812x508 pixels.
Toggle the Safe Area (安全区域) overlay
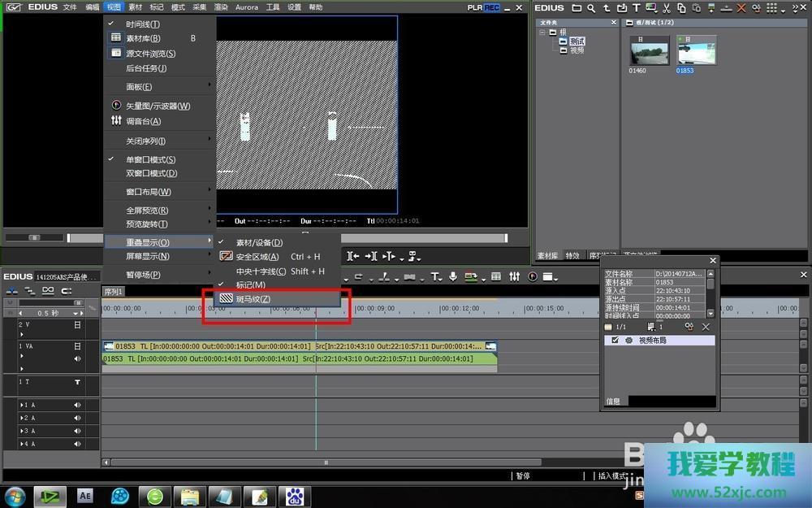257,257
